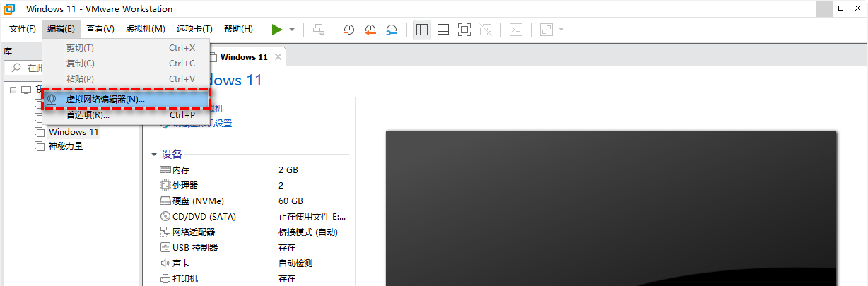Select 神秘力量 in the library tree
The width and height of the screenshot is (868, 286).
pos(66,146)
